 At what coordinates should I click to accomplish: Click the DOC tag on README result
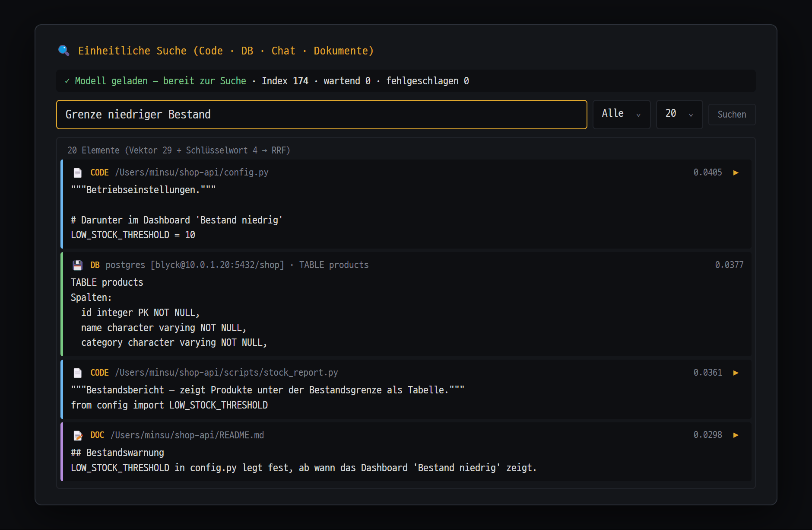[97, 435]
